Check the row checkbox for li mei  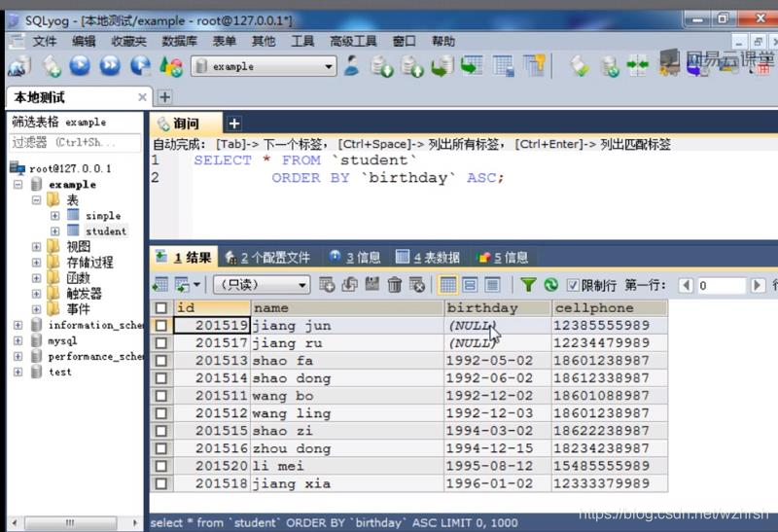161,466
